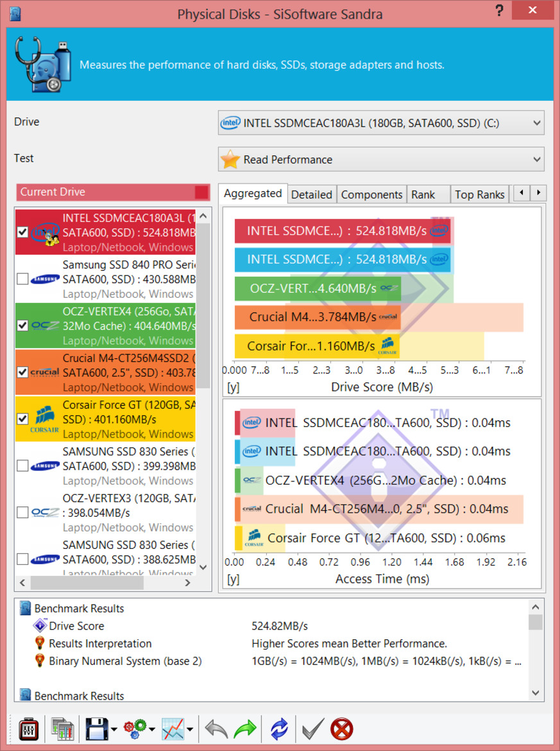Image resolution: width=560 pixels, height=751 pixels.
Task: Click [y] axis toggle under Drive Score chart
Action: pyautogui.click(x=233, y=387)
